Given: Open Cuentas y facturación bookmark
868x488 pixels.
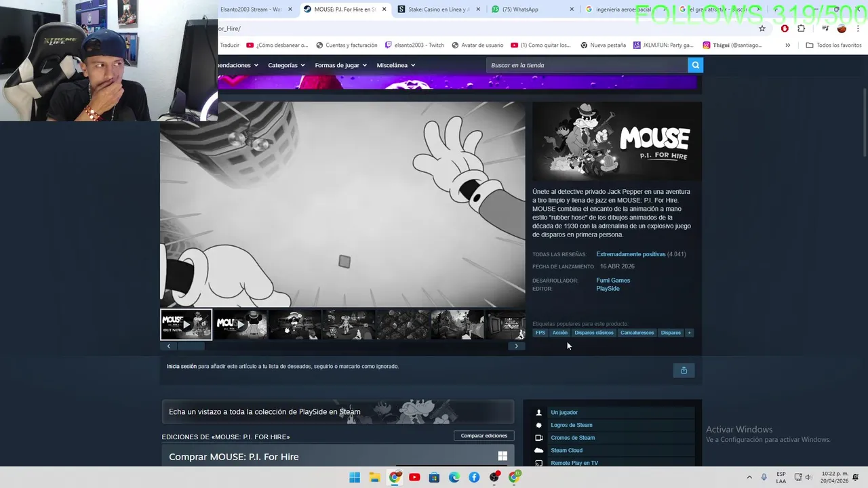Looking at the screenshot, I should click(x=347, y=45).
